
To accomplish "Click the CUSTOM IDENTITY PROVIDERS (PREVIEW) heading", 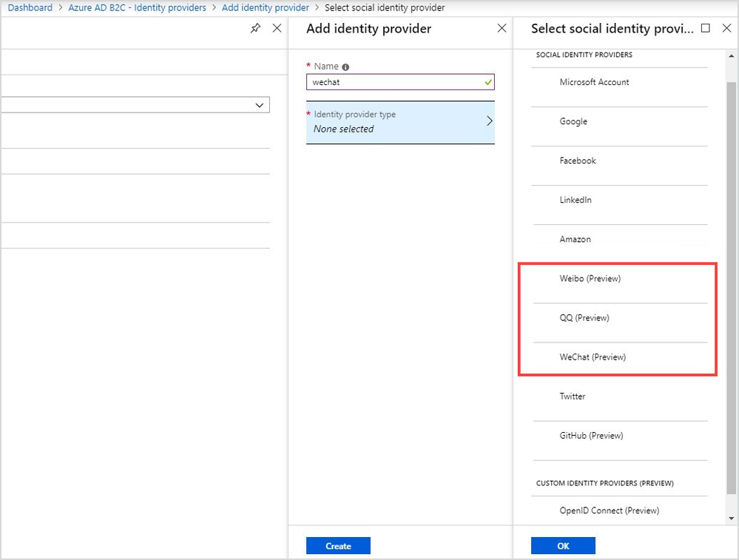I will pos(604,483).
